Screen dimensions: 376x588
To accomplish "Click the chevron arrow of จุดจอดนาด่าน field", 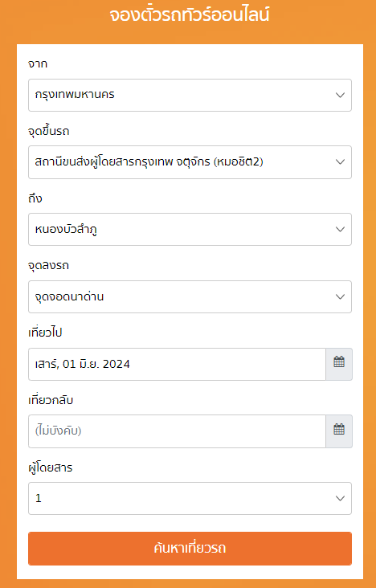I will coord(340,296).
